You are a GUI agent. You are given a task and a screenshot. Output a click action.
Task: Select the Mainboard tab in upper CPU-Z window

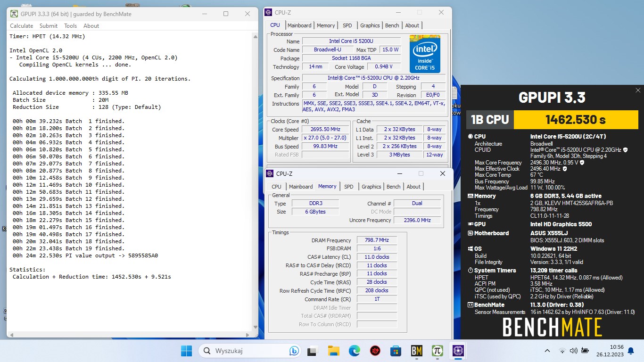click(299, 25)
